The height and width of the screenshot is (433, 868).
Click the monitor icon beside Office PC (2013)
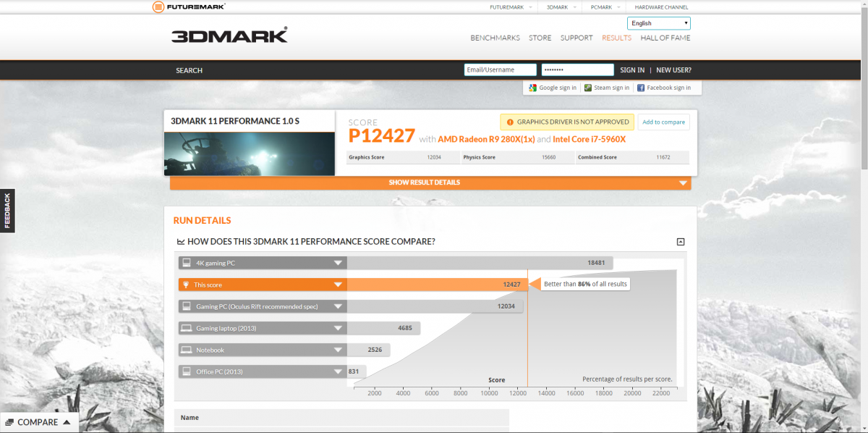point(186,371)
